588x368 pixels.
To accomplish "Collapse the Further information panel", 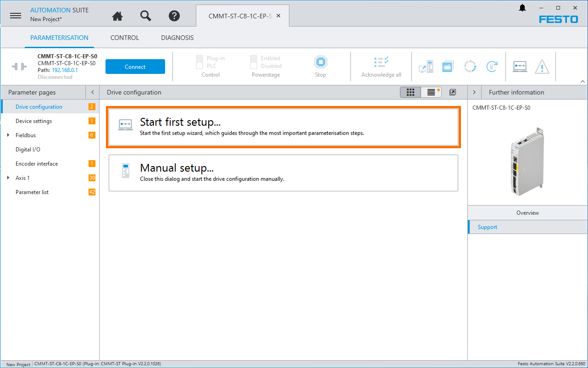I will click(x=474, y=92).
